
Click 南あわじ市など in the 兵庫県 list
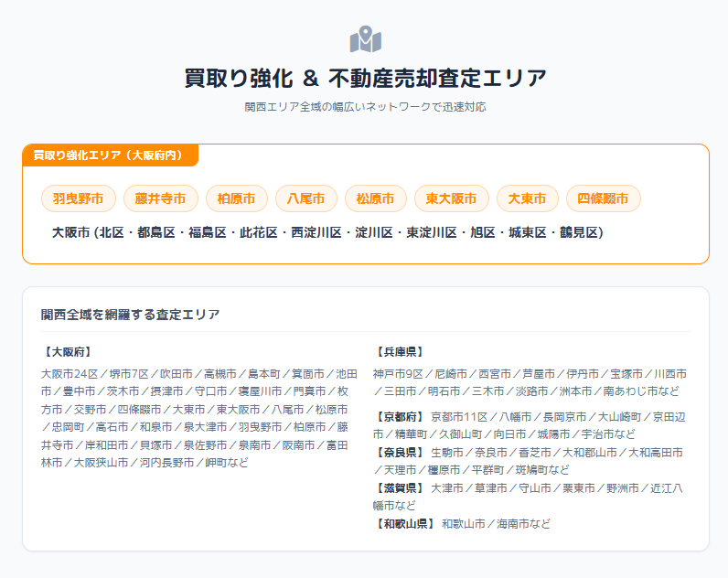641,391
